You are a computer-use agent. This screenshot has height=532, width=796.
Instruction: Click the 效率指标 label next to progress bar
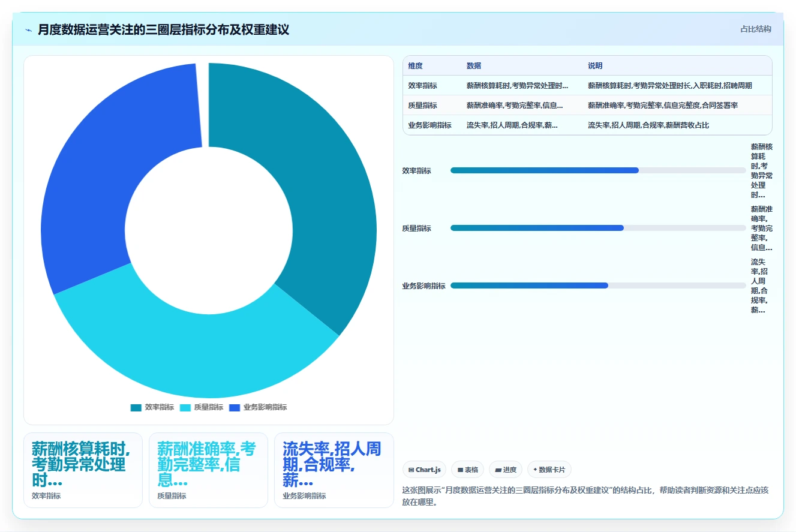tap(417, 171)
